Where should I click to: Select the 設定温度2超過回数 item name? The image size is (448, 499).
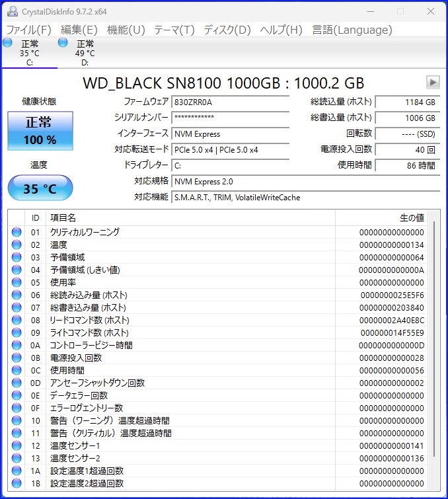87,483
